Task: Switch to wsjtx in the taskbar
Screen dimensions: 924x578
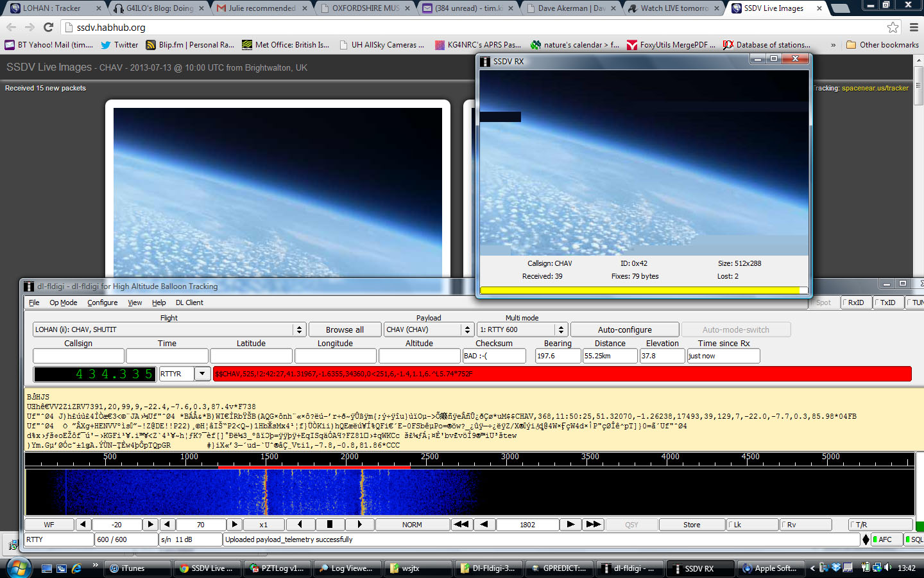Action: click(x=418, y=568)
